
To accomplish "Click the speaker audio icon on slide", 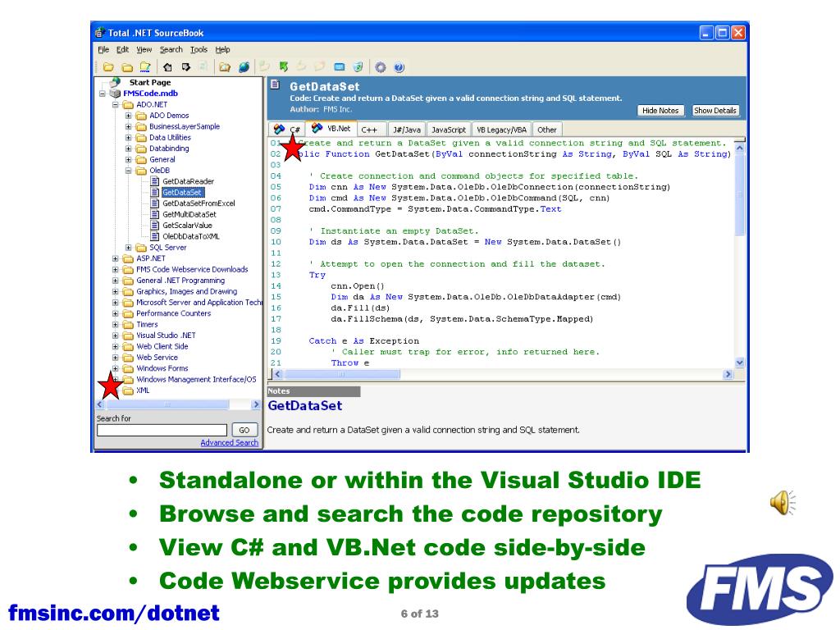I will click(x=783, y=503).
